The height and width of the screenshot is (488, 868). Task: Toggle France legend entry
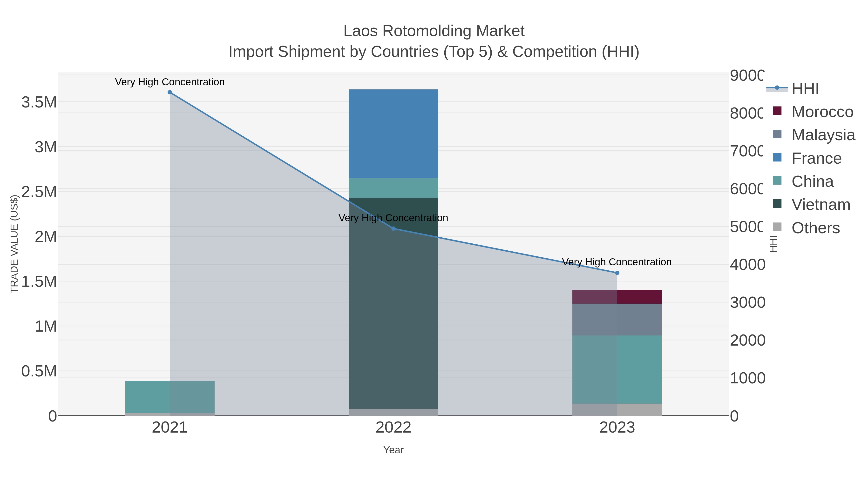coord(807,158)
